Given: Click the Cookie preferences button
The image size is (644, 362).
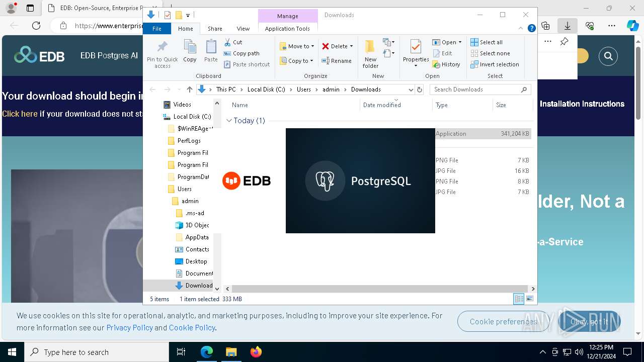Looking at the screenshot, I should point(503,321).
